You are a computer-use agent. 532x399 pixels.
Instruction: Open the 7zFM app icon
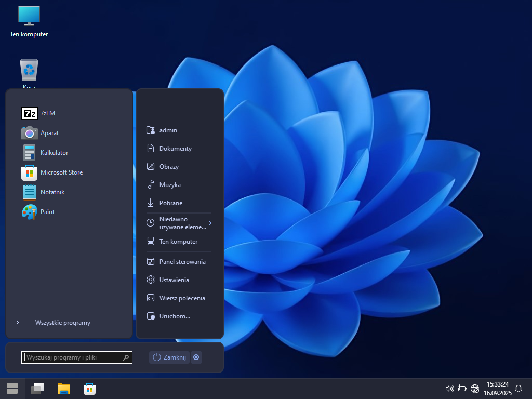[30, 113]
